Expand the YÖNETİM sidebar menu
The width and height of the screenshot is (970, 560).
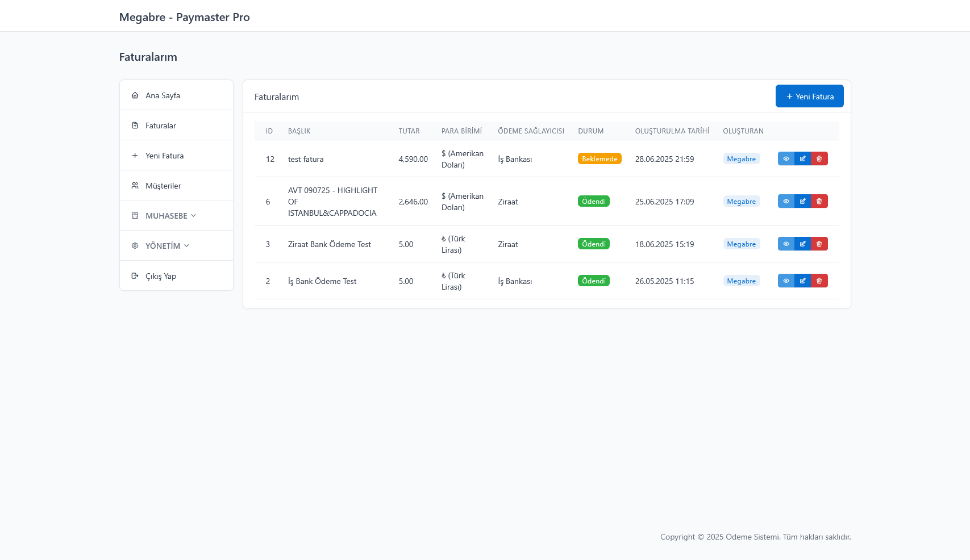pyautogui.click(x=163, y=246)
